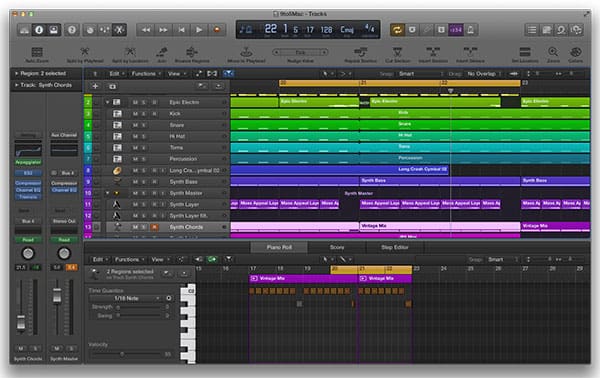
Task: Click the Quantize Q button
Action: [x=169, y=298]
